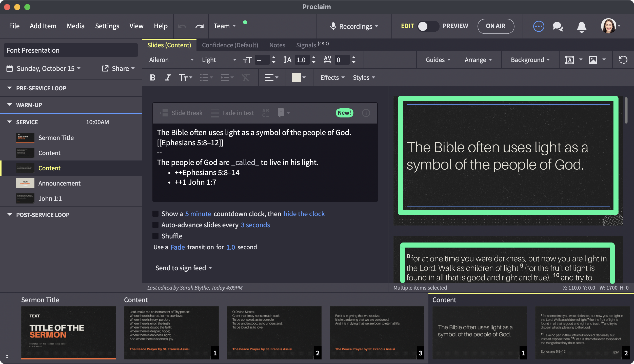
Task: Open the Add Item menu
Action: click(x=43, y=26)
